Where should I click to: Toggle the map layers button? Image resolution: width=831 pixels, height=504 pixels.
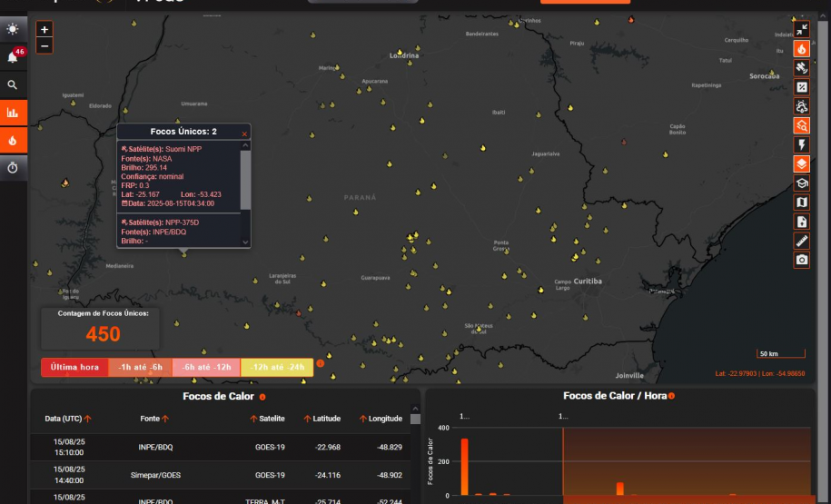802,164
